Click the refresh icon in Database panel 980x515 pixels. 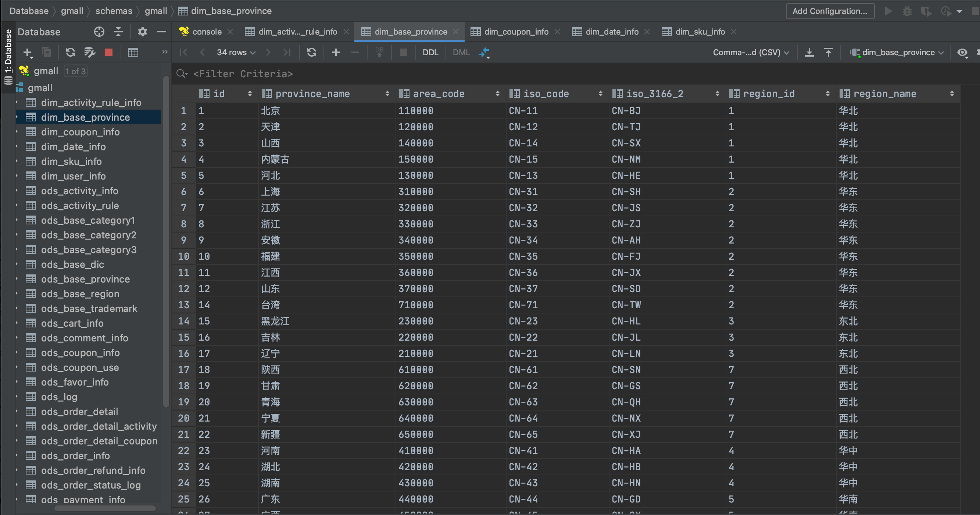tap(70, 52)
